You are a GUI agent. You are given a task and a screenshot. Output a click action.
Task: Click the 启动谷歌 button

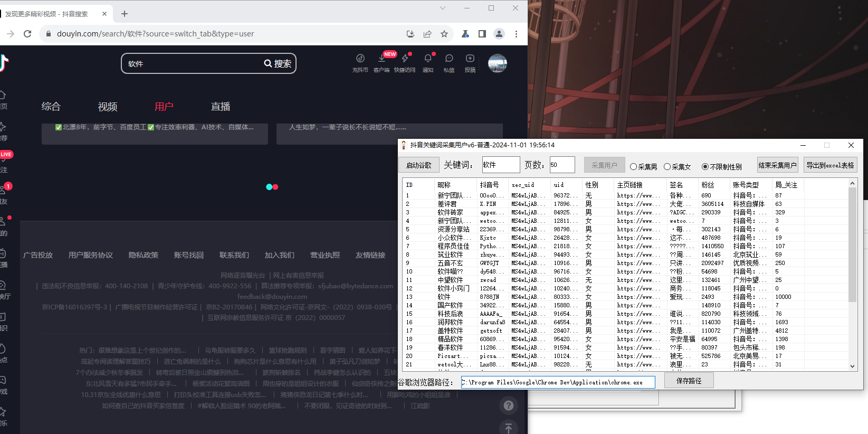click(x=418, y=165)
